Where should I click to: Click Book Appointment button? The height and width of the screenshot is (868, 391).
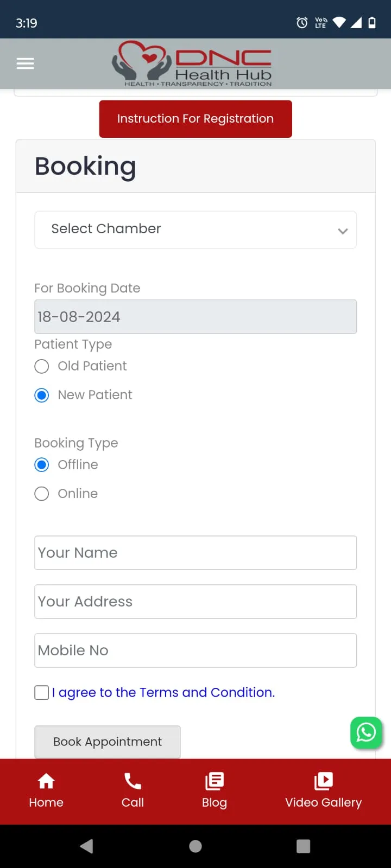point(108,742)
